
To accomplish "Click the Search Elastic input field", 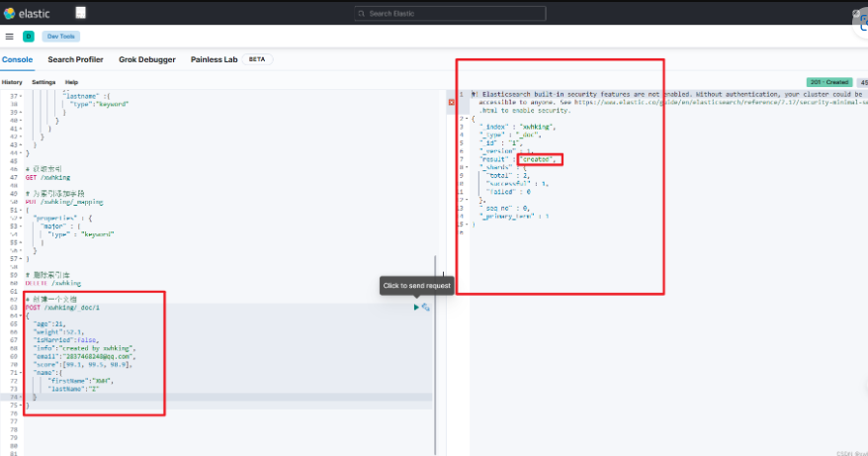I will 433,13.
